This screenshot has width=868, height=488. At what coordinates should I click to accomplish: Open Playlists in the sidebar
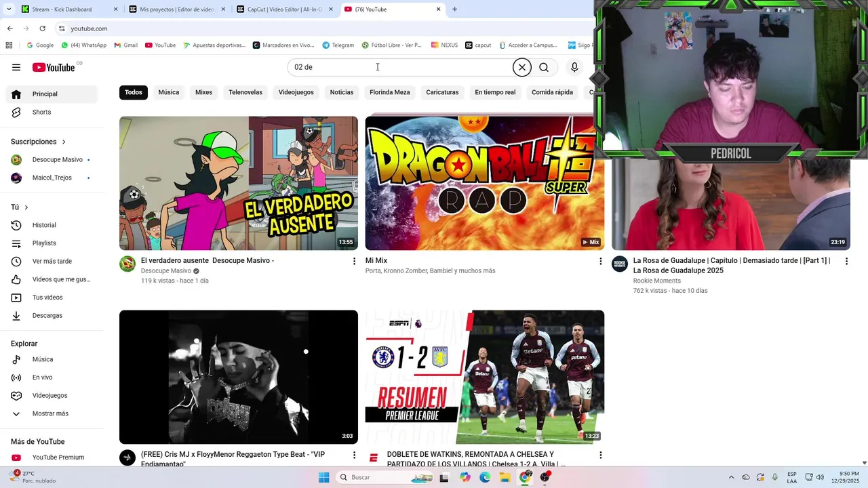coord(52,243)
